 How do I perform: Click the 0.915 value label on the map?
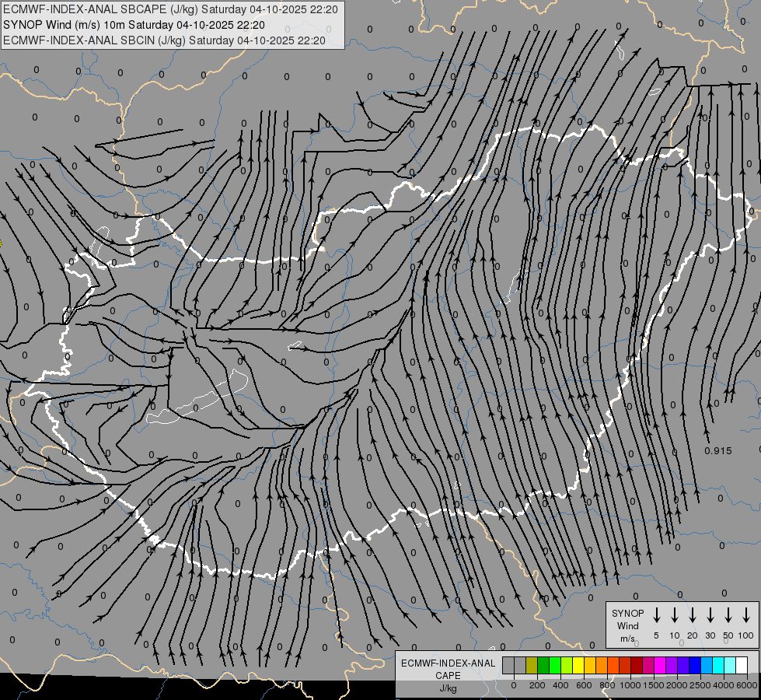pyautogui.click(x=717, y=451)
